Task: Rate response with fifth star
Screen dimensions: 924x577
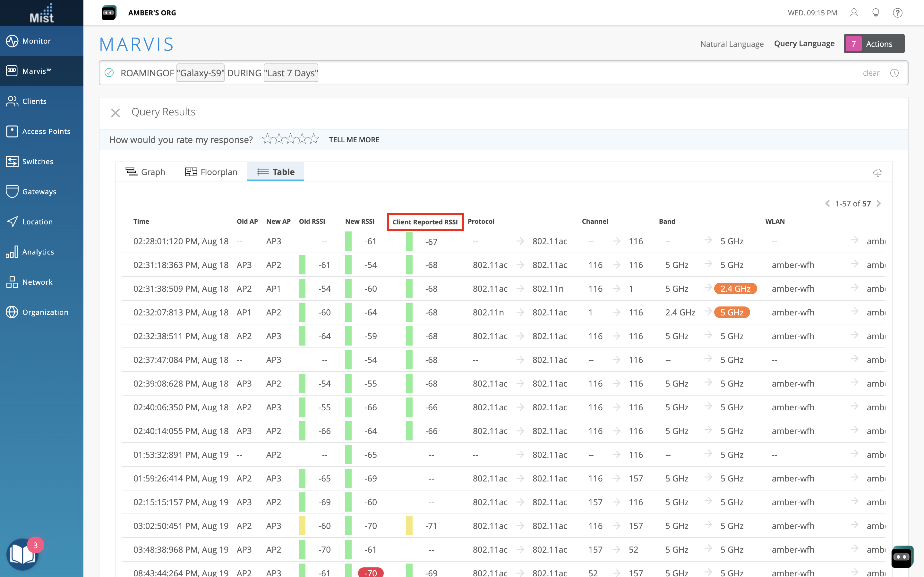Action: [x=314, y=139]
